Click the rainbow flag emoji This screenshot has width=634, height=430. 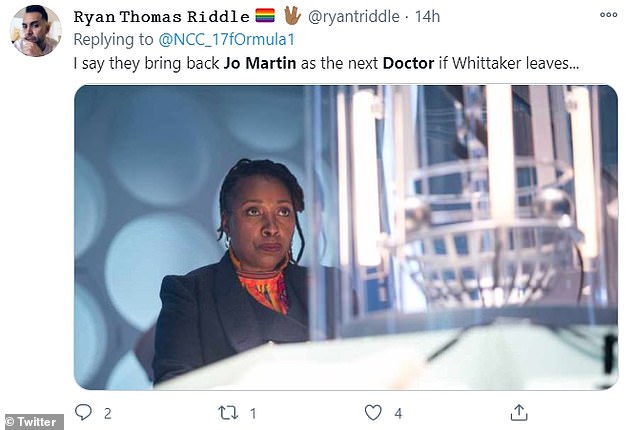[265, 16]
